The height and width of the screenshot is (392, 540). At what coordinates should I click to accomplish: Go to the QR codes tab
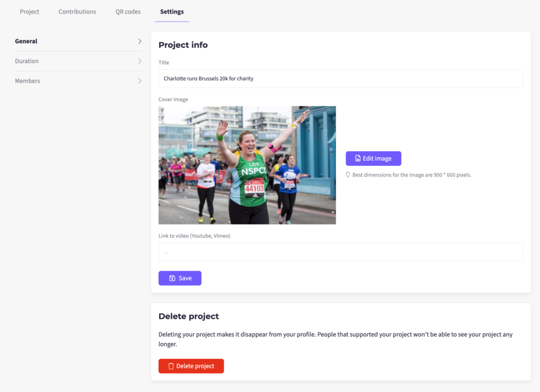click(x=128, y=12)
